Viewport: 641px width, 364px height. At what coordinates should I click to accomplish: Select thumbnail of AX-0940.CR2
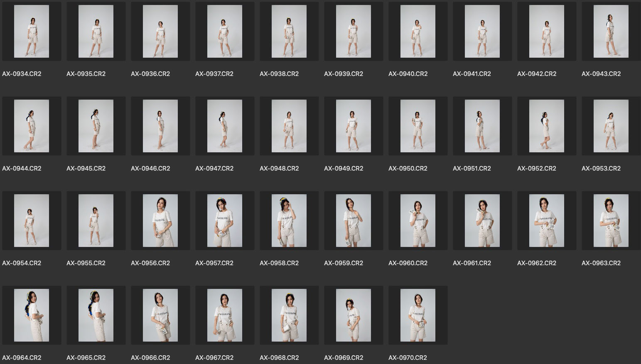pyautogui.click(x=418, y=32)
